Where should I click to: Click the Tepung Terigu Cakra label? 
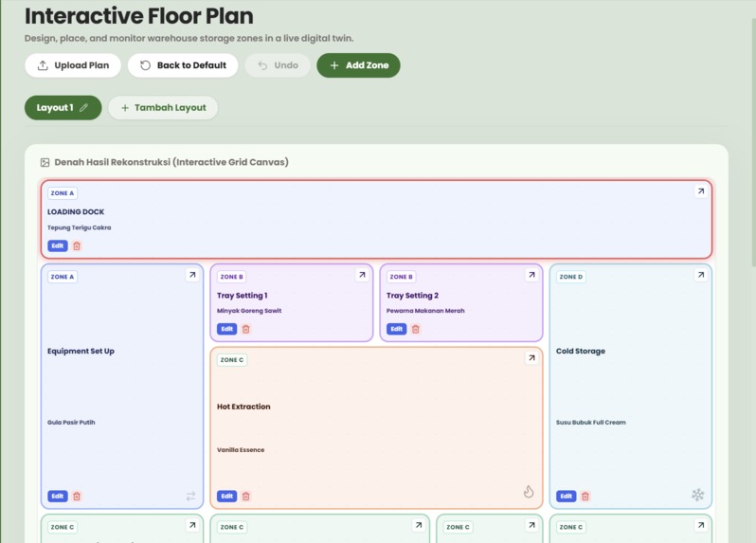[79, 227]
